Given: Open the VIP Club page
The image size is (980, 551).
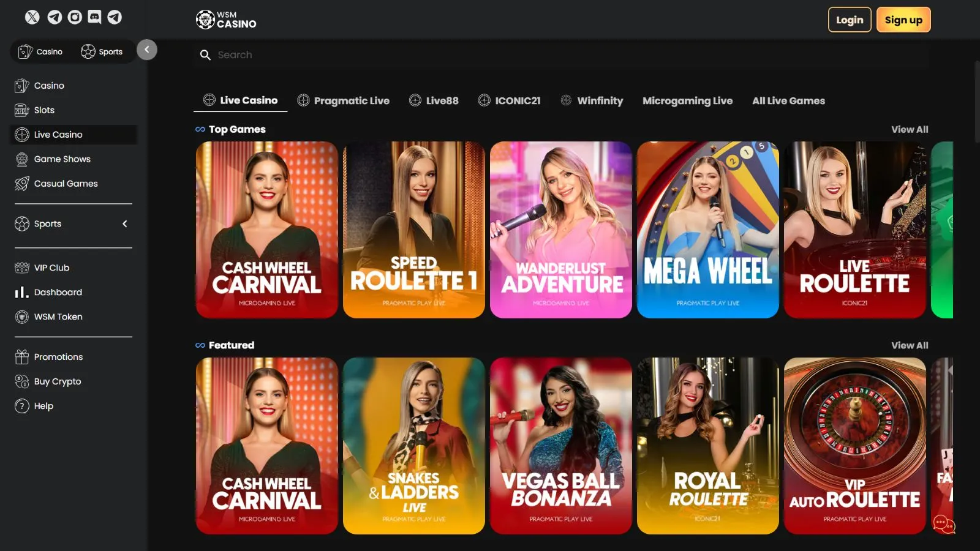Looking at the screenshot, I should click(51, 268).
